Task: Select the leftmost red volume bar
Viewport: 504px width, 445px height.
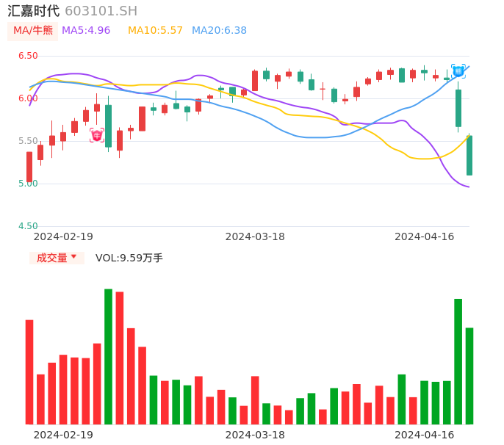Action: [x=29, y=372]
